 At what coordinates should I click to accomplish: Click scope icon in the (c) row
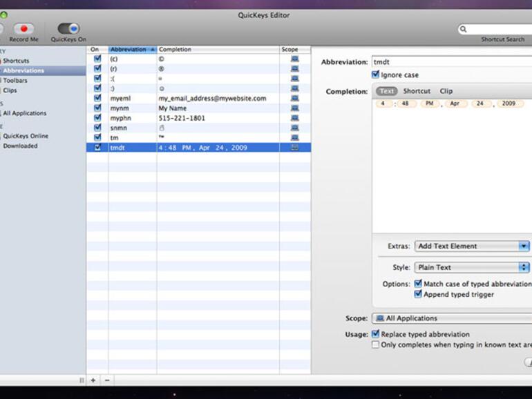pos(295,59)
